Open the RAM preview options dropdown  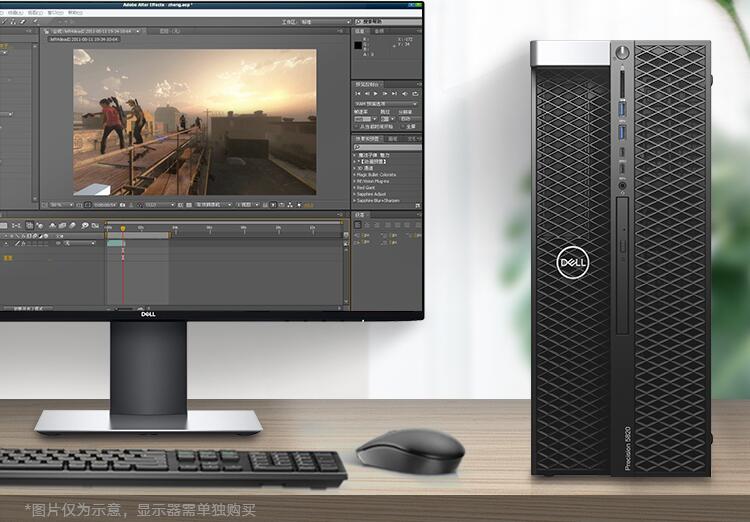pyautogui.click(x=386, y=103)
